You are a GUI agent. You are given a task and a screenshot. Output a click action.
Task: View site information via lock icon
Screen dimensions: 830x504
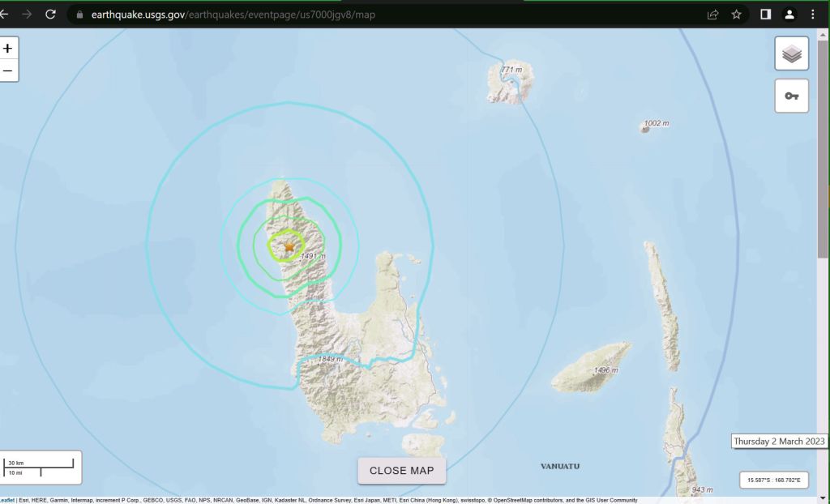point(79,15)
